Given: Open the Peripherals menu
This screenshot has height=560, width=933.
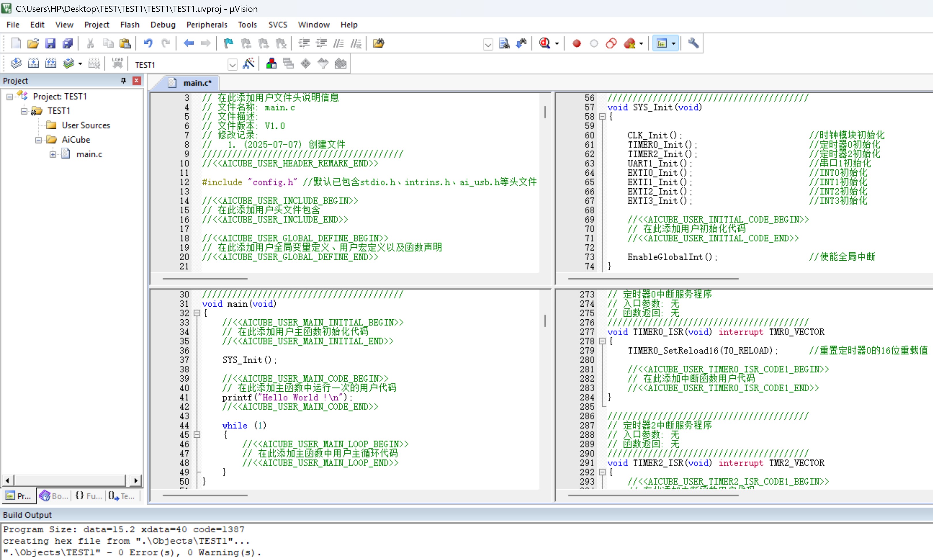Looking at the screenshot, I should 207,24.
